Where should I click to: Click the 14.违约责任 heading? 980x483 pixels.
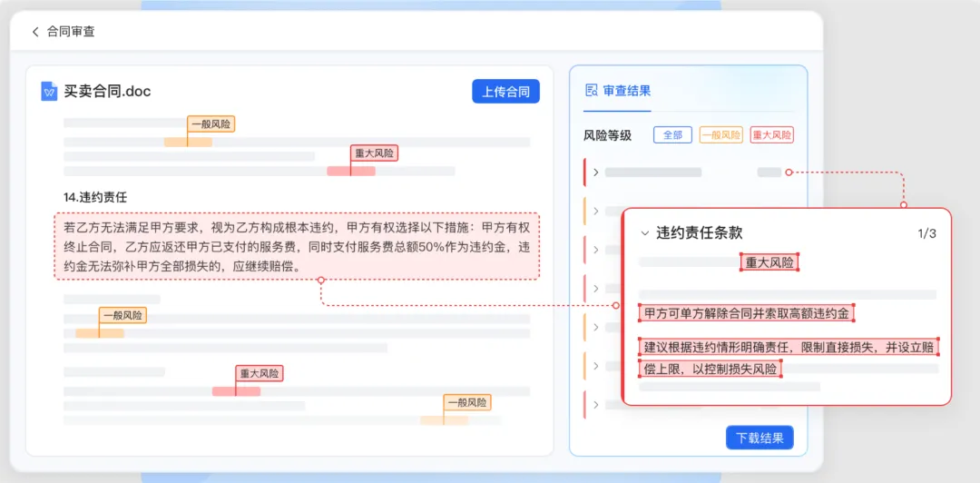click(x=95, y=197)
